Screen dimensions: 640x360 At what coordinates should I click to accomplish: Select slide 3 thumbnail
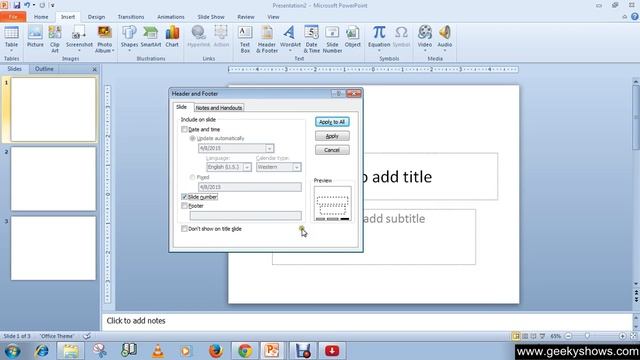coord(53,248)
